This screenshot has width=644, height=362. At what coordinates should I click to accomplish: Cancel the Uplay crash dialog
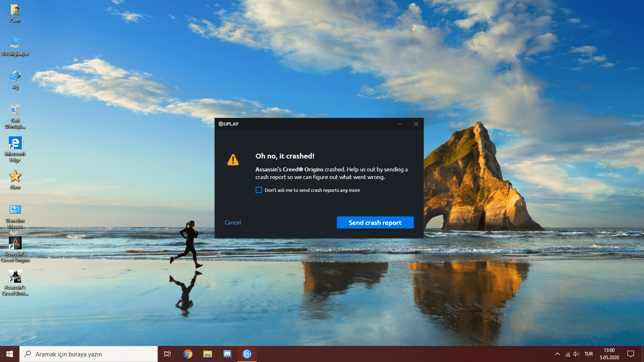(x=233, y=222)
